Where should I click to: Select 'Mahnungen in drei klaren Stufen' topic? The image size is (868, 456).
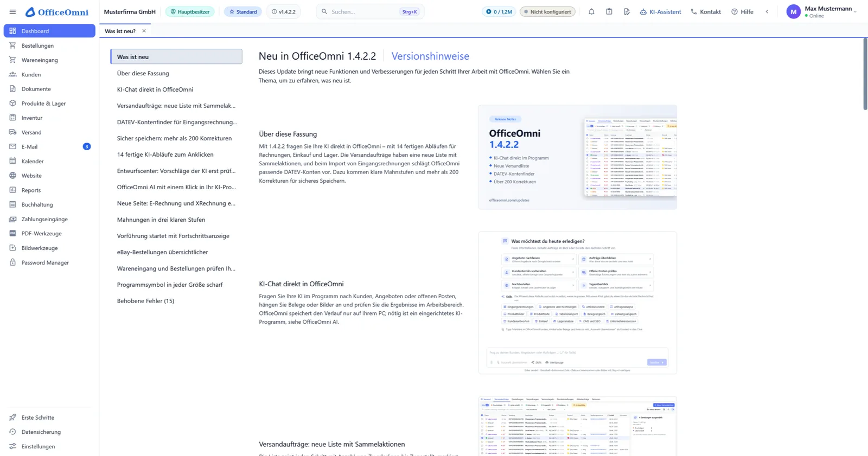(176, 220)
